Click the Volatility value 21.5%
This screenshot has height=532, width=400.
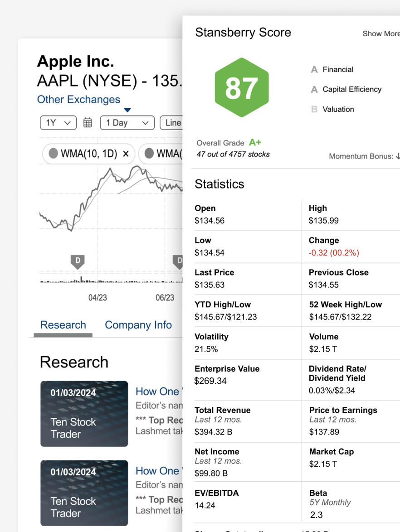pos(206,349)
